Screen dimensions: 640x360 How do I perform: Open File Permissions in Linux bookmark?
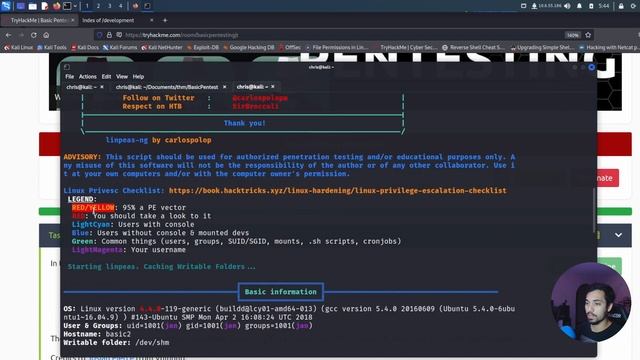[x=337, y=47]
